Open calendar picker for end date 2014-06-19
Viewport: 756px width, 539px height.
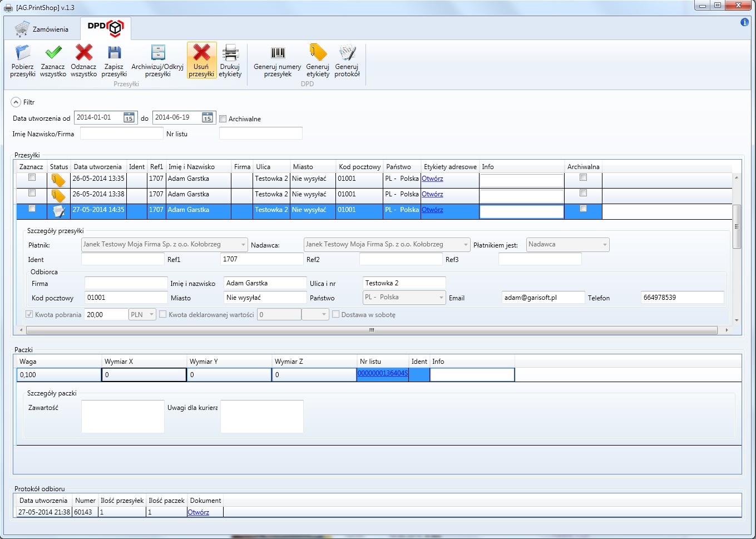click(207, 118)
